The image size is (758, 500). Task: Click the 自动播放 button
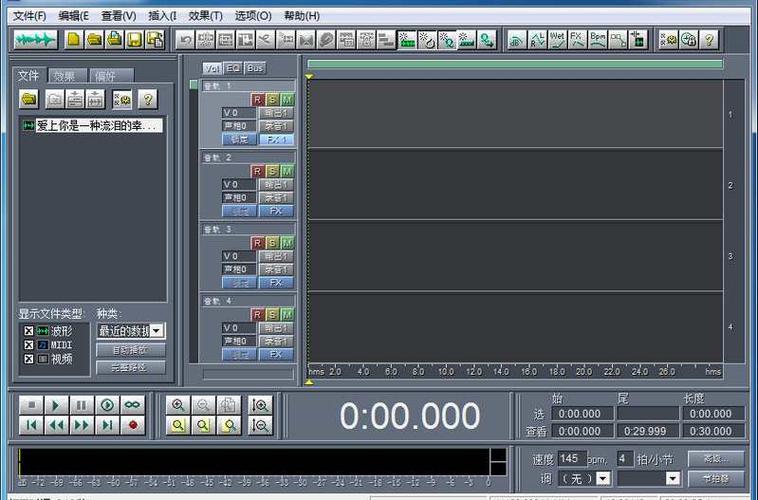[x=131, y=350]
